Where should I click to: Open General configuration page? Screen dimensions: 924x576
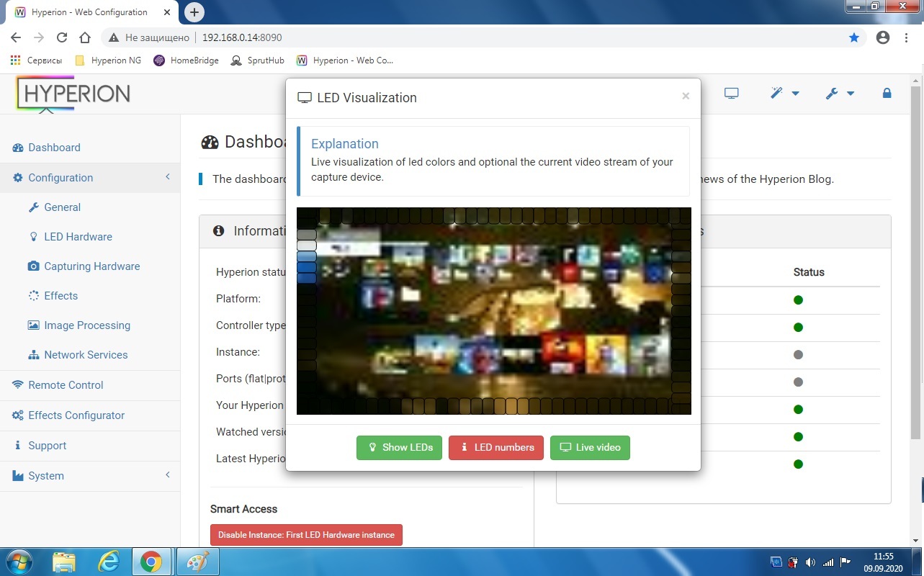click(62, 207)
